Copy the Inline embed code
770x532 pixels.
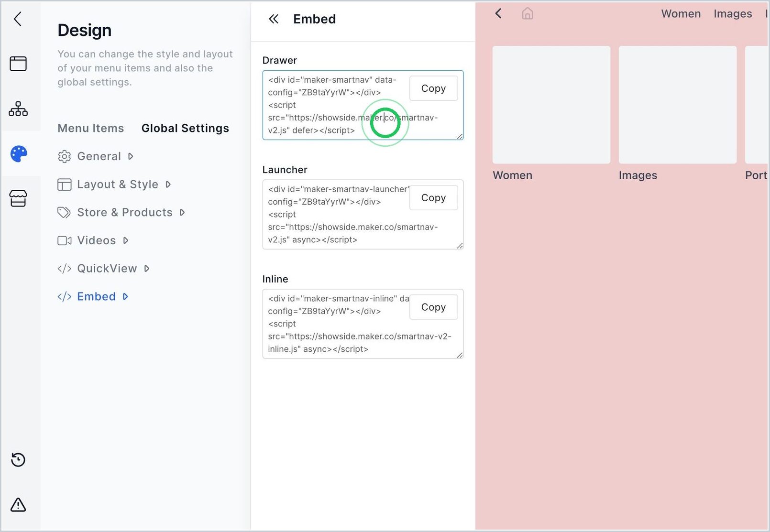[433, 307]
